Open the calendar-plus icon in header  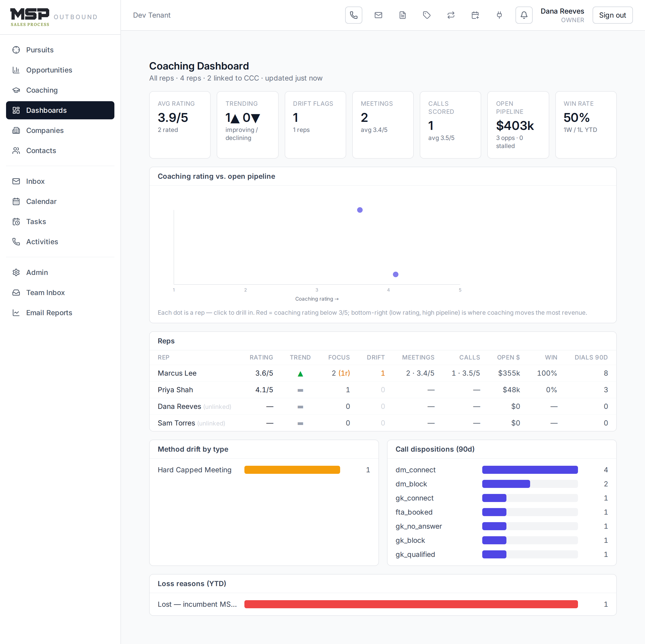pyautogui.click(x=475, y=15)
